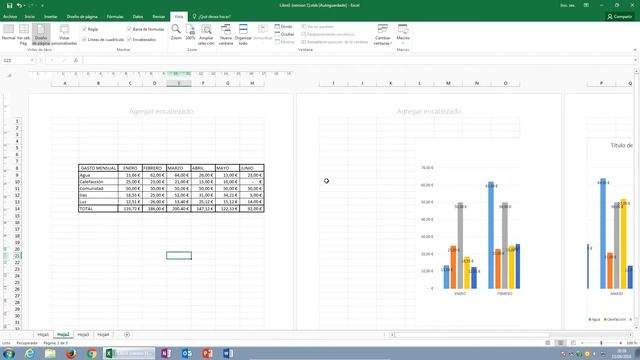Click the Save icon in the quick access toolbar
The image size is (640, 360).
9,5
